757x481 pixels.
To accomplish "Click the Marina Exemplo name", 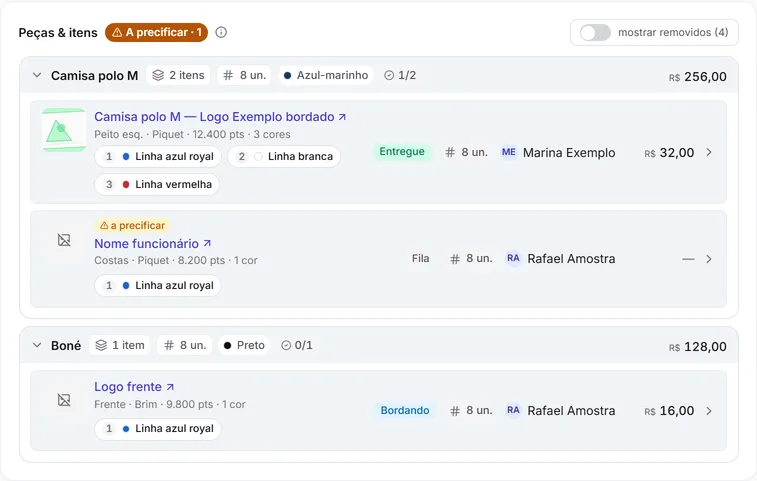I will (569, 153).
